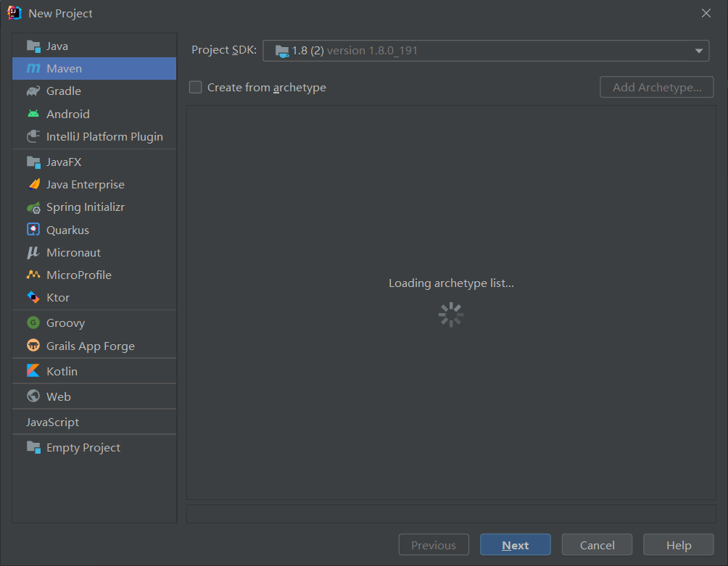This screenshot has width=728, height=566.
Task: Close the New Project dialog
Action: (x=706, y=13)
